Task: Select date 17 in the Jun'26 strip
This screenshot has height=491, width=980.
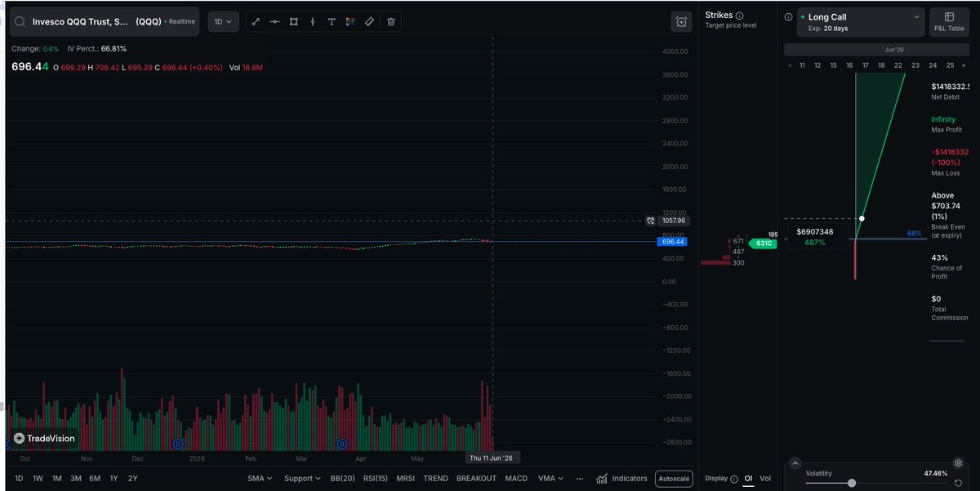Action: tap(865, 65)
